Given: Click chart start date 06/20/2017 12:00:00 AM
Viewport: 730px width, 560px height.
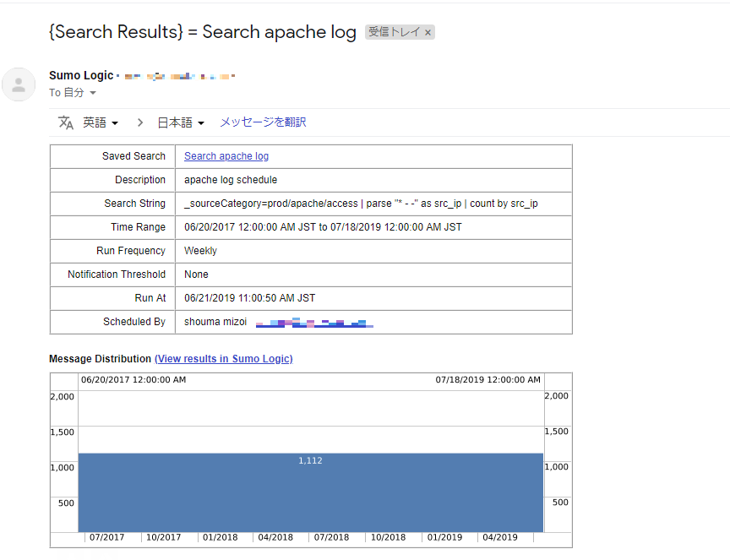Looking at the screenshot, I should [133, 379].
